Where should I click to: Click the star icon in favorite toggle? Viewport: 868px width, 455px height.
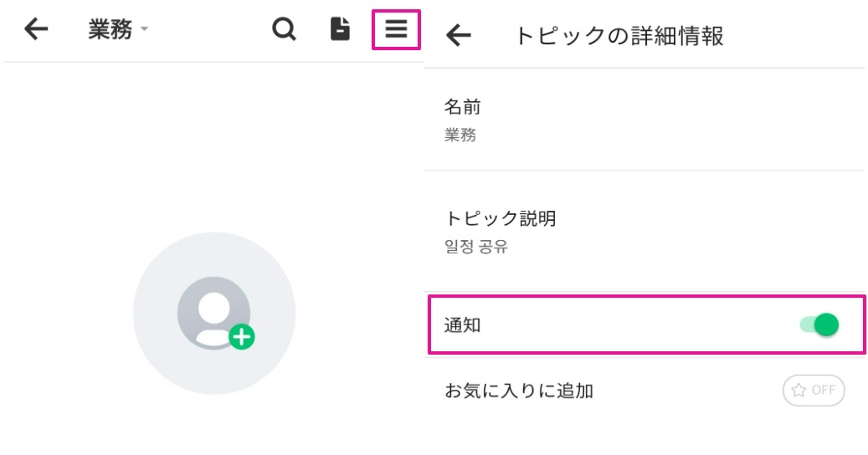click(x=799, y=391)
